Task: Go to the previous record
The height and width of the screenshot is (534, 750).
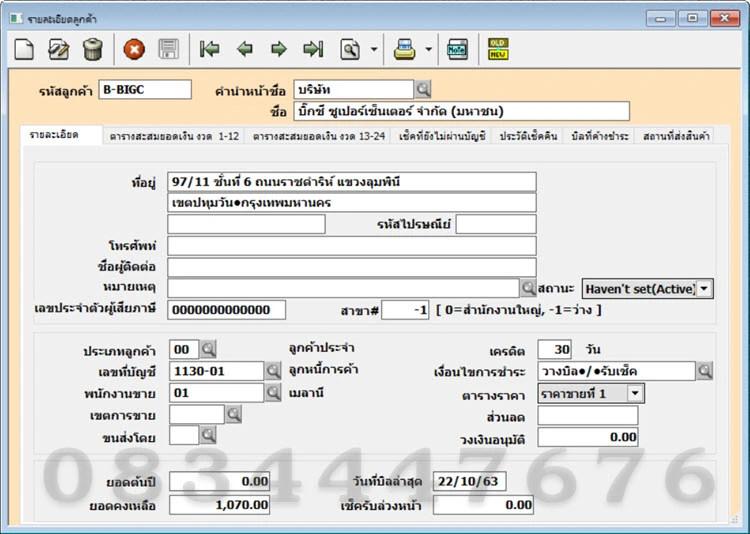Action: click(x=244, y=49)
